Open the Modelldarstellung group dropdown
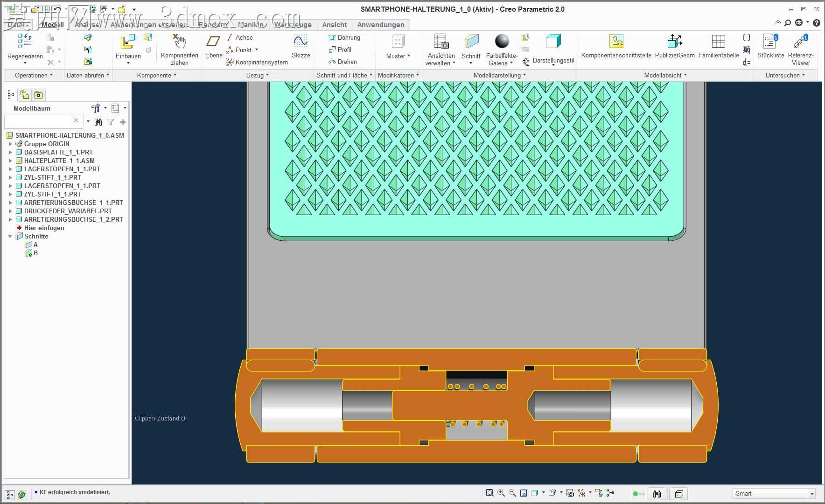 click(499, 75)
